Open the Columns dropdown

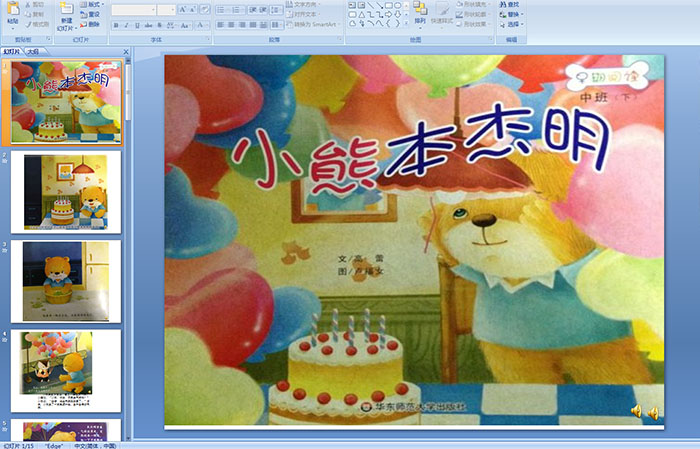[277, 25]
